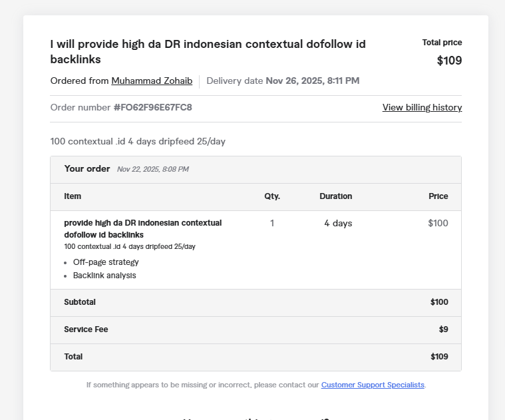Click the 4 days duration cell

pyautogui.click(x=338, y=224)
